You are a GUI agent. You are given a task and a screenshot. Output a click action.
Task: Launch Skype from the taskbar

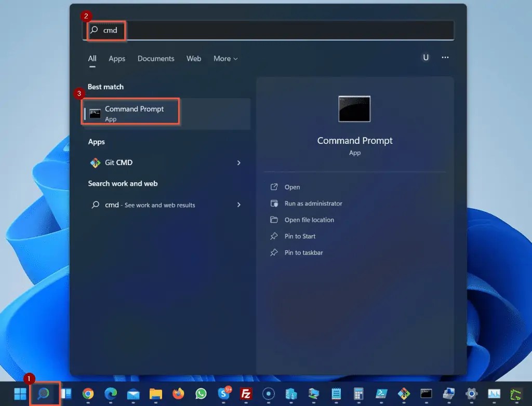[223, 395]
